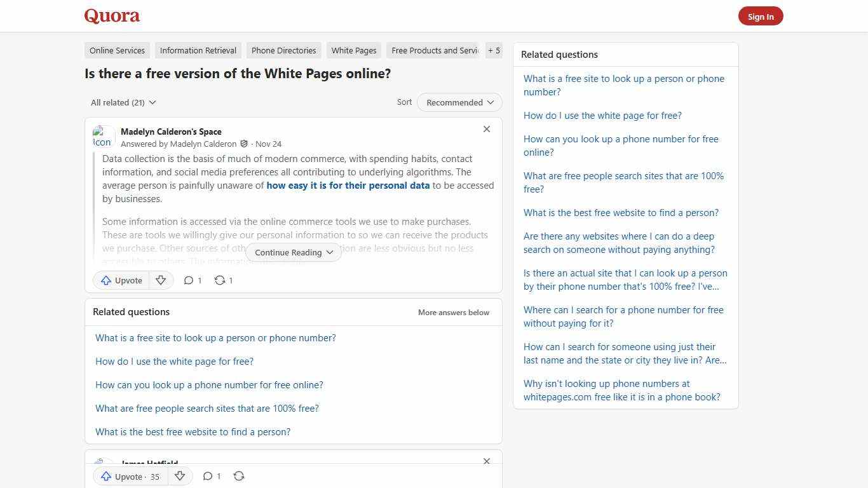The image size is (868, 488).
Task: Expand the All related questions list
Action: tap(123, 102)
